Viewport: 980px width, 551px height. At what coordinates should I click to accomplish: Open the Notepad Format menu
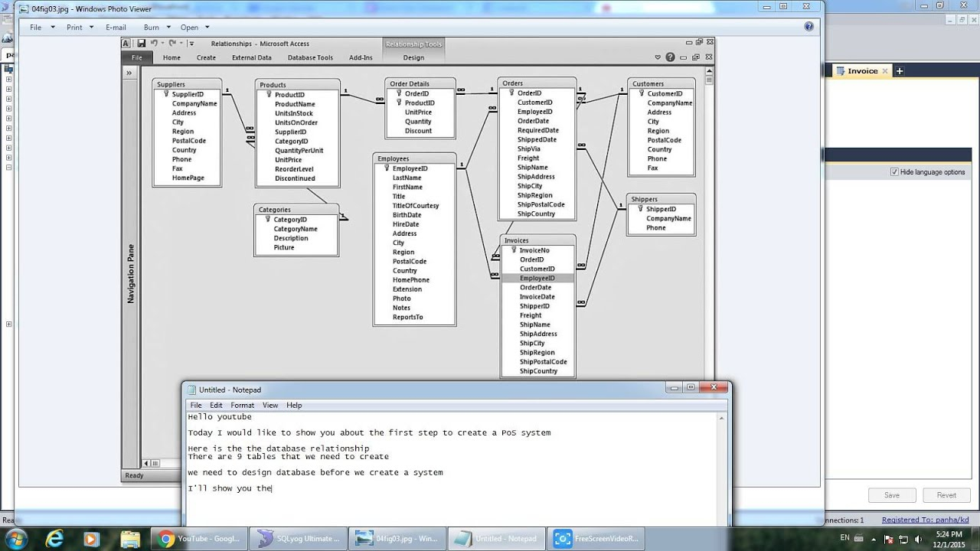(x=243, y=405)
